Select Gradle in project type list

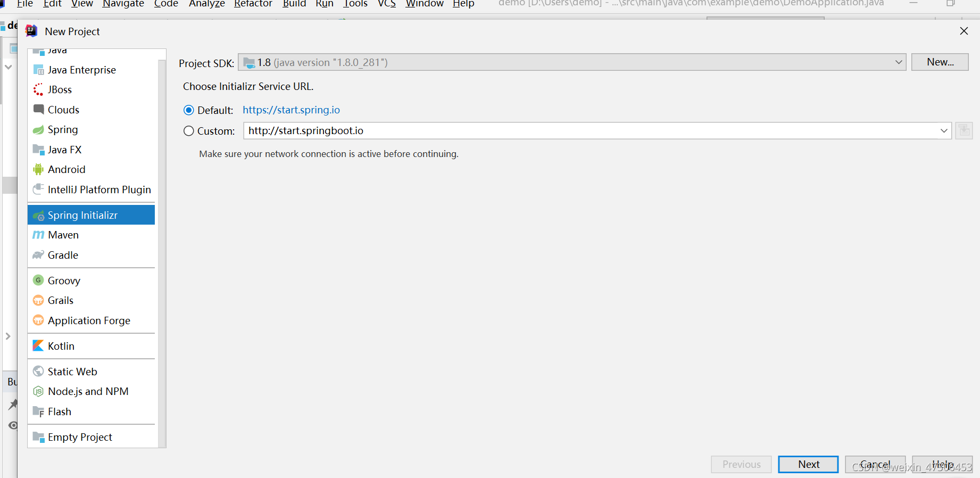[x=91, y=255]
